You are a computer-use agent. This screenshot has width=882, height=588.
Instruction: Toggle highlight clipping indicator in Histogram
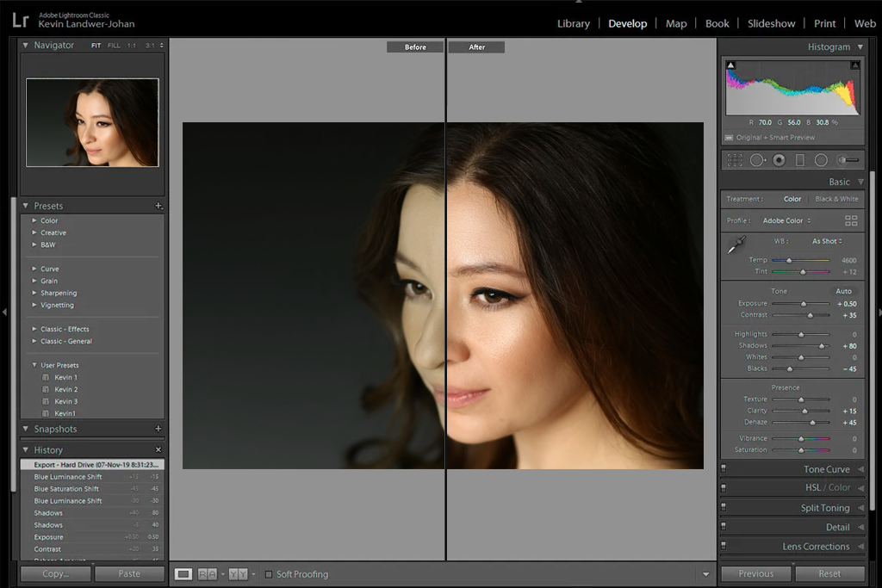[855, 65]
